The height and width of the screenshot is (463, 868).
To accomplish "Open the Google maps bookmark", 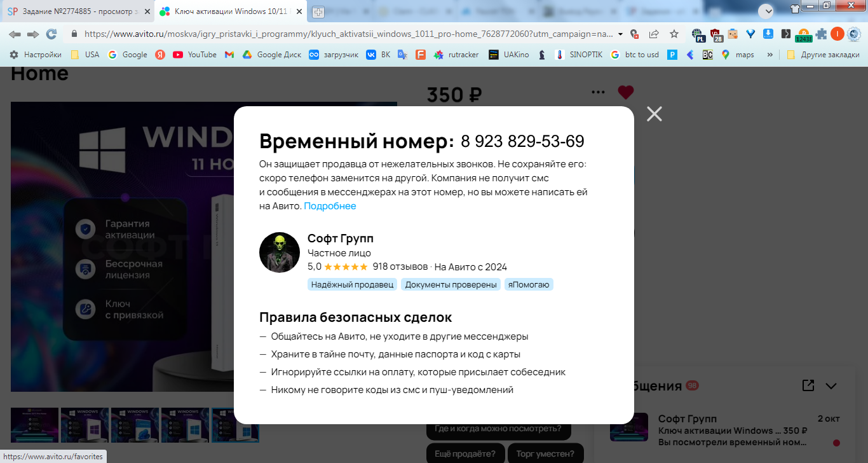I will (738, 55).
